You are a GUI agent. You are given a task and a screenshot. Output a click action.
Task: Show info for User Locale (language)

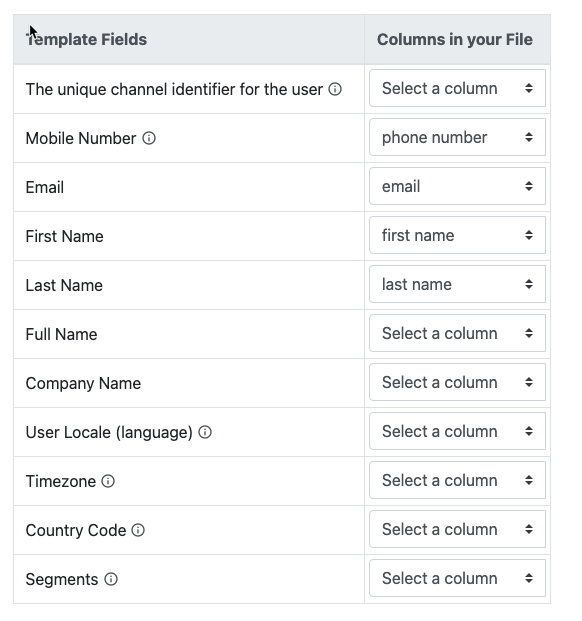tap(205, 432)
